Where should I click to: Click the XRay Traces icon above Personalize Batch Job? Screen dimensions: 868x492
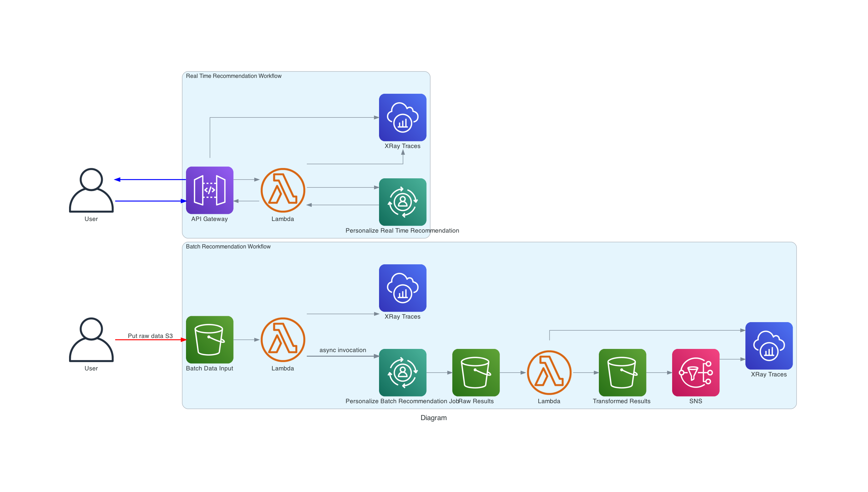click(403, 288)
